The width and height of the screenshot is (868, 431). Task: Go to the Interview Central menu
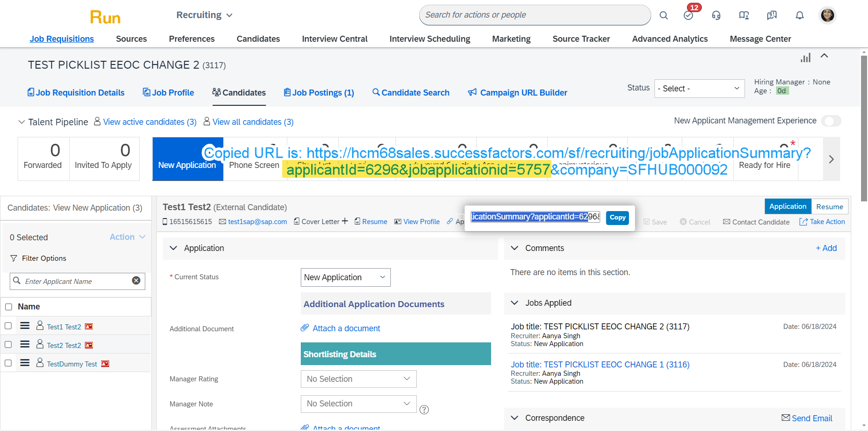[335, 39]
